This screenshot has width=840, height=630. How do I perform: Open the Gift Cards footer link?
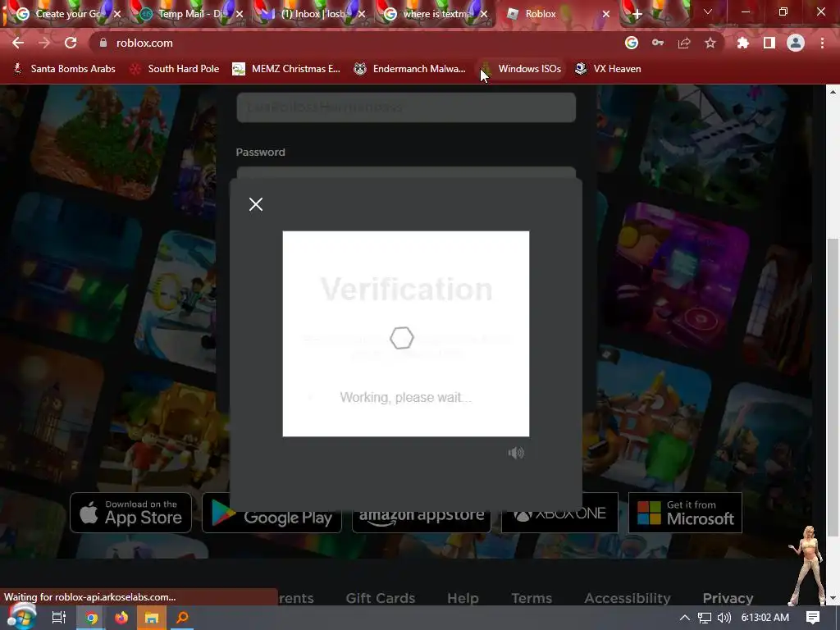(381, 598)
